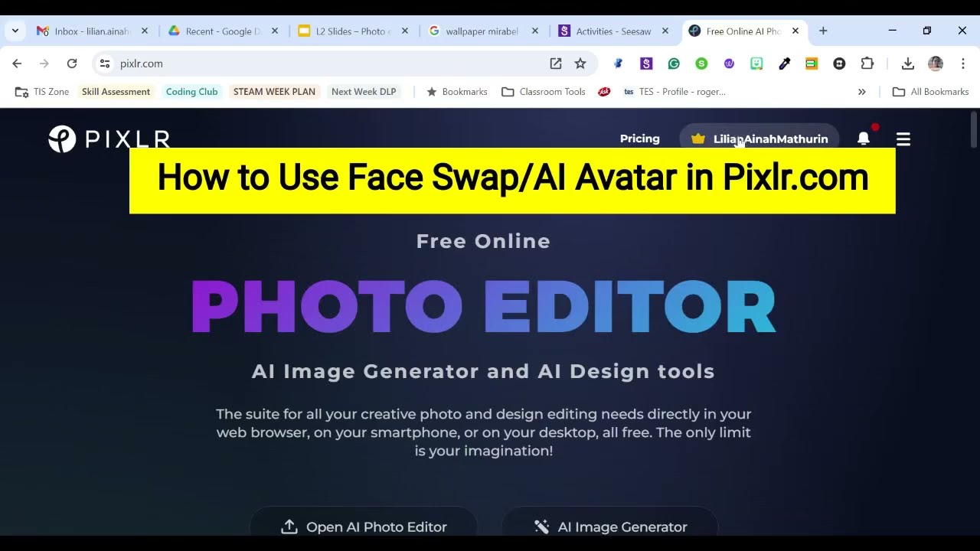Open the Next Week DLP bookmark

pyautogui.click(x=364, y=92)
